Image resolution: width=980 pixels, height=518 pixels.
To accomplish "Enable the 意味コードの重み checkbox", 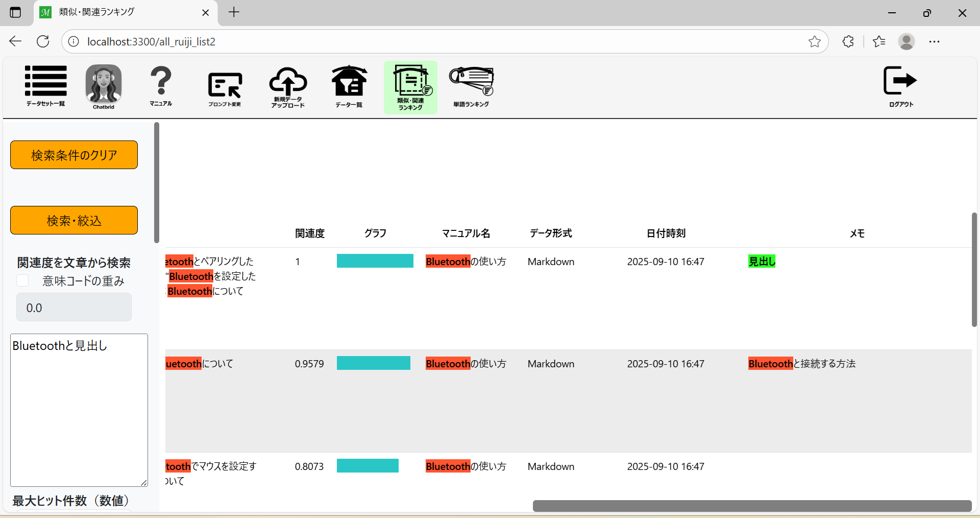I will [x=23, y=280].
